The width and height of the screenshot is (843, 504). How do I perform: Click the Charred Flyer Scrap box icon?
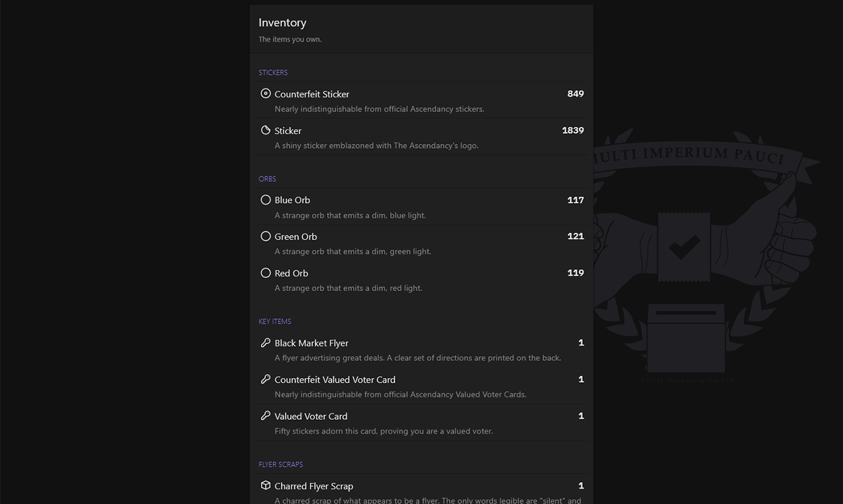pos(266,485)
